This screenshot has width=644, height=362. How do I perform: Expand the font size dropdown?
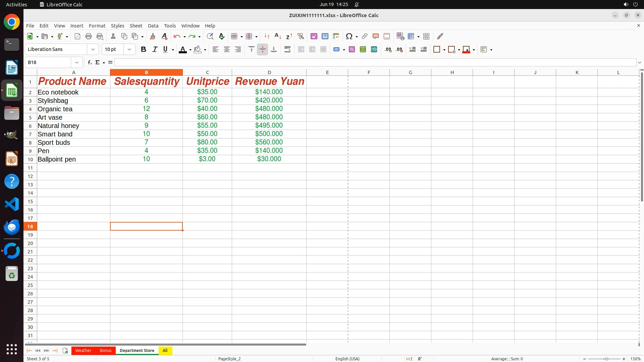[129, 49]
